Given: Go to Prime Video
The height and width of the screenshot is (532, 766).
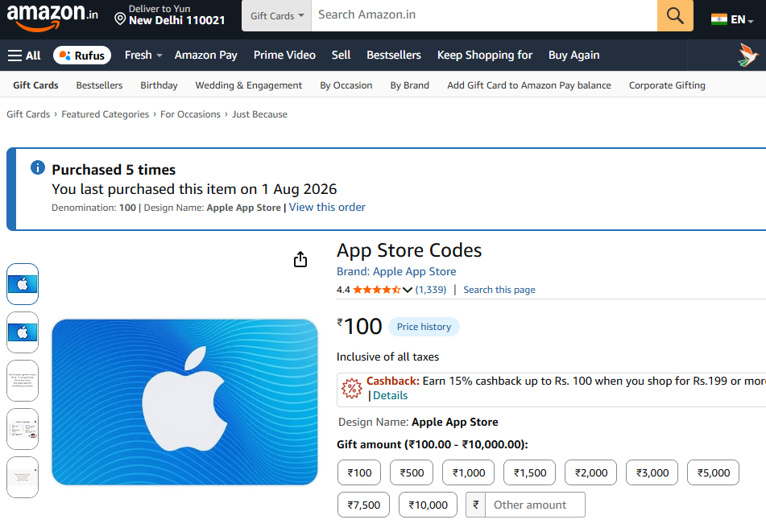Looking at the screenshot, I should [284, 56].
